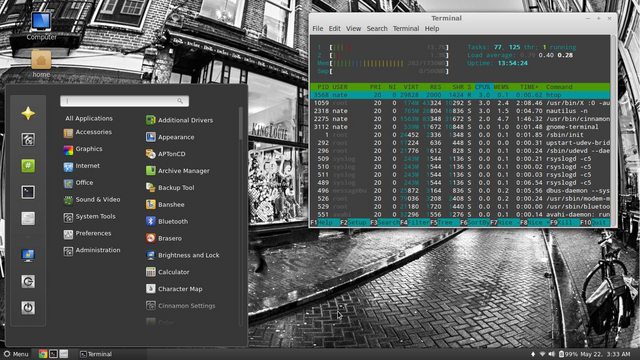Viewport: 640px width, 360px height.
Task: Open the Terminal Help menu
Action: [x=432, y=29]
